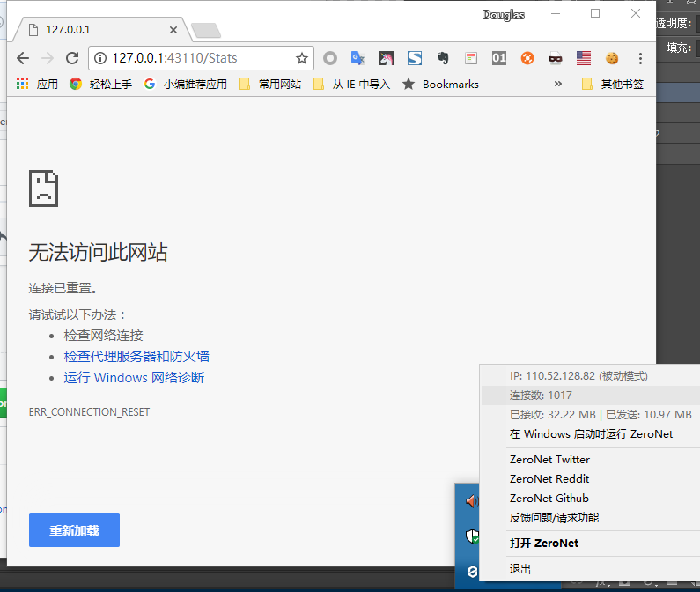Click the Douglas profile button
The height and width of the screenshot is (592, 700).
click(x=503, y=15)
